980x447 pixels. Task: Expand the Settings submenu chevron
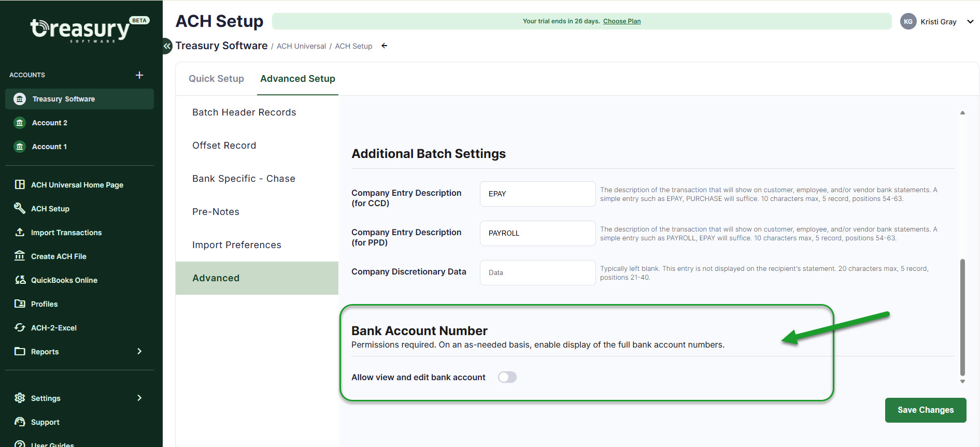pyautogui.click(x=139, y=398)
